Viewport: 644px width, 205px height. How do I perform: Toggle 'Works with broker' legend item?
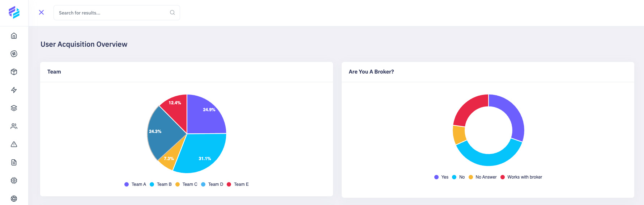pos(521,177)
